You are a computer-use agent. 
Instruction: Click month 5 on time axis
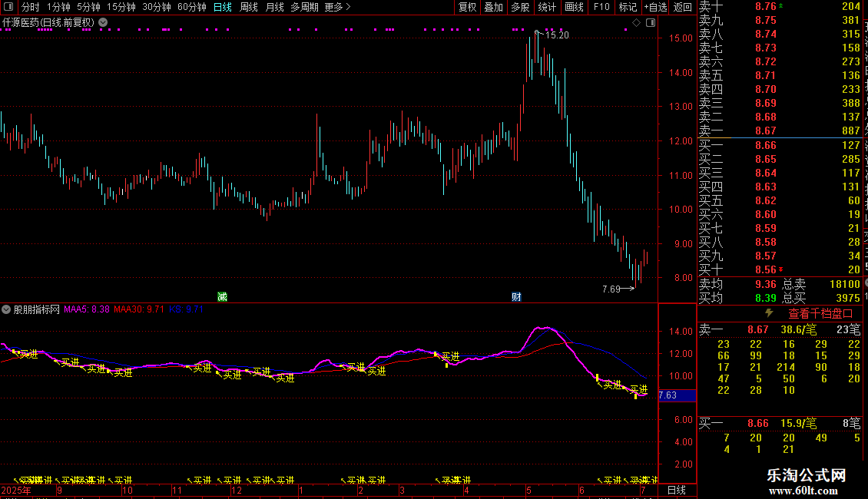pos(528,491)
